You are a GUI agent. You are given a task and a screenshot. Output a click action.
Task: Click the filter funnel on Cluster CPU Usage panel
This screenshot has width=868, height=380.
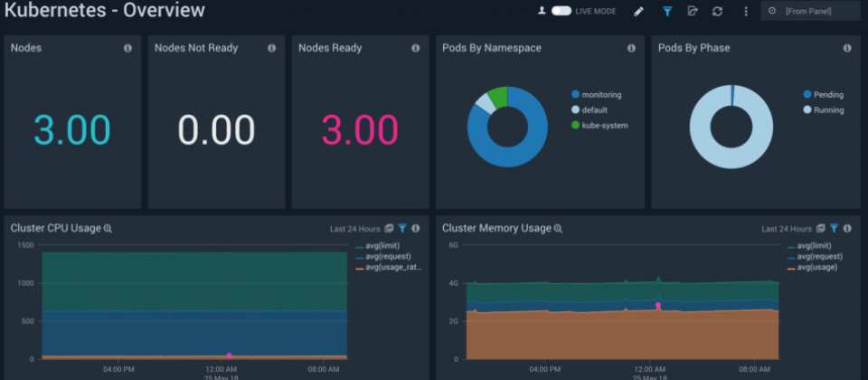pyautogui.click(x=402, y=228)
